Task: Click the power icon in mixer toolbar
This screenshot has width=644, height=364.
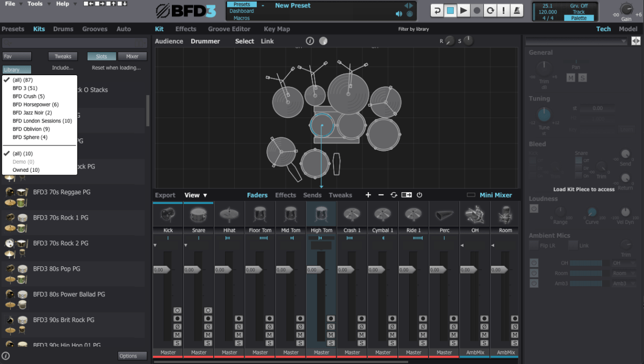Action: 419,195
